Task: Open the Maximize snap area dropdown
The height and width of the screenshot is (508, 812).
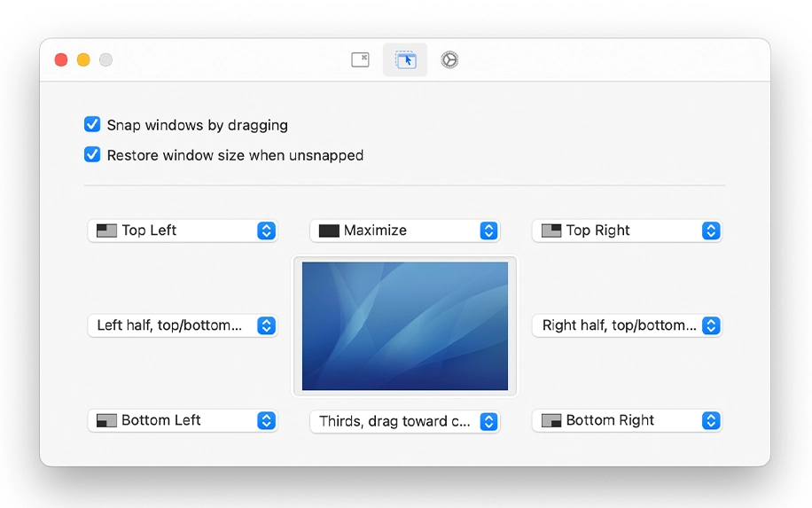Action: pyautogui.click(x=405, y=231)
